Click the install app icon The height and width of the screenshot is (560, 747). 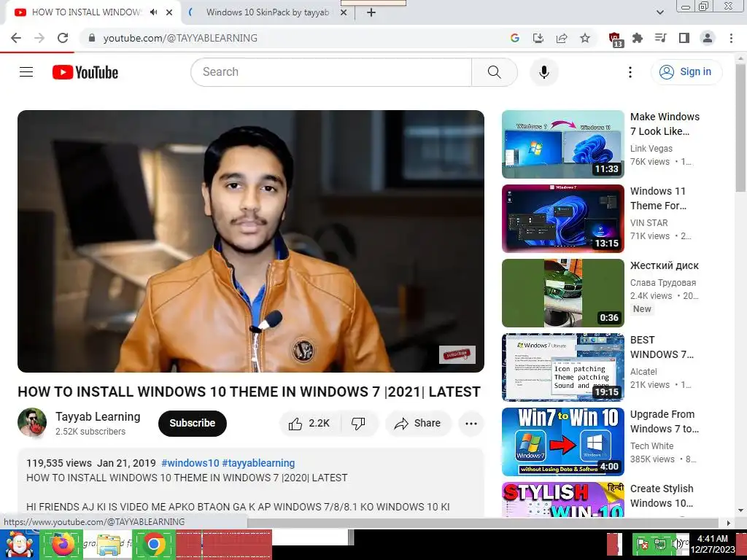(x=538, y=38)
